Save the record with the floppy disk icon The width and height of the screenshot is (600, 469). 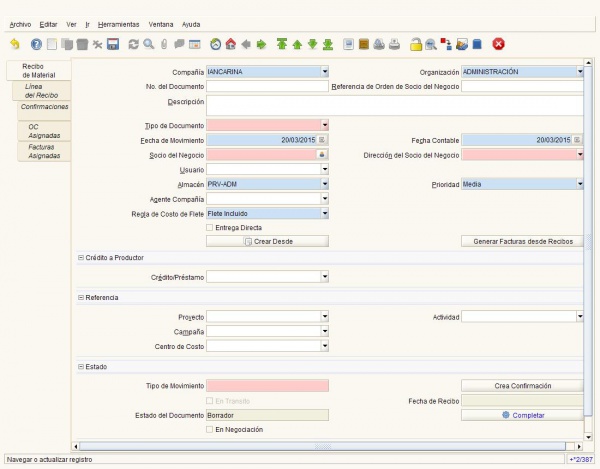pyautogui.click(x=113, y=44)
